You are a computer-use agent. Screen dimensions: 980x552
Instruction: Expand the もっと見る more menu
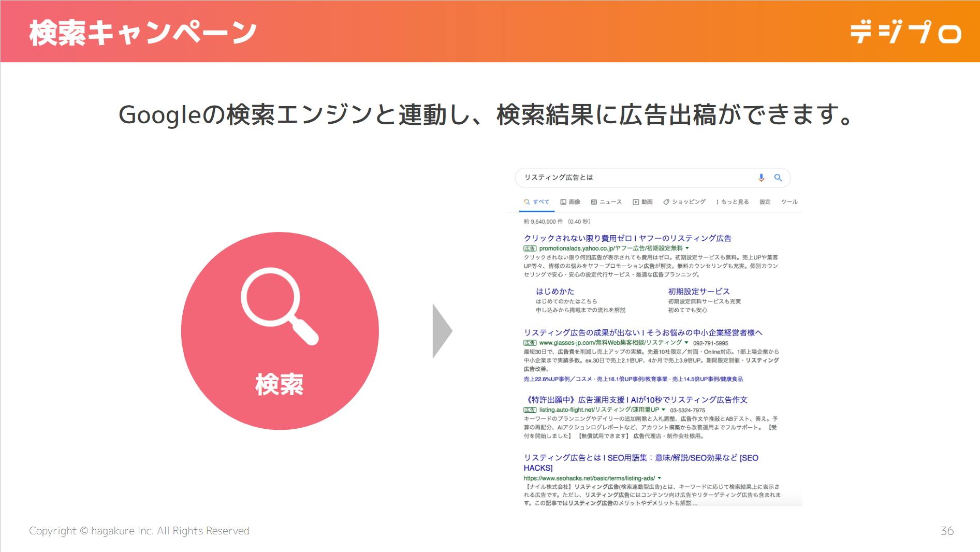pyautogui.click(x=733, y=202)
